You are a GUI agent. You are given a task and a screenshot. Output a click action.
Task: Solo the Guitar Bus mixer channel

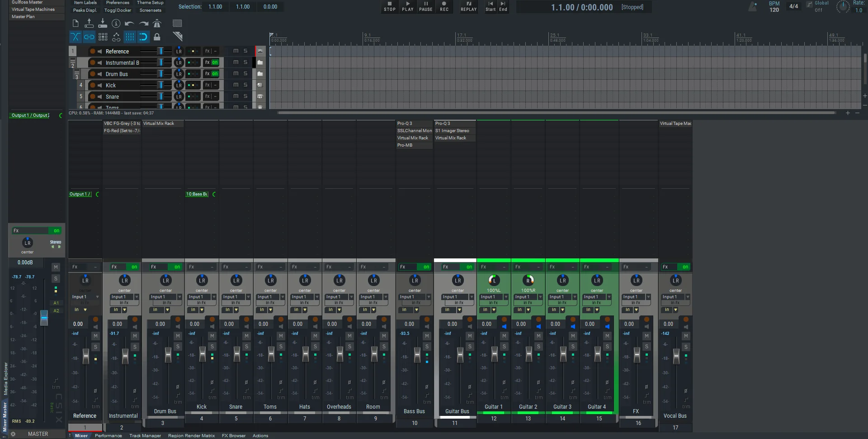[470, 347]
